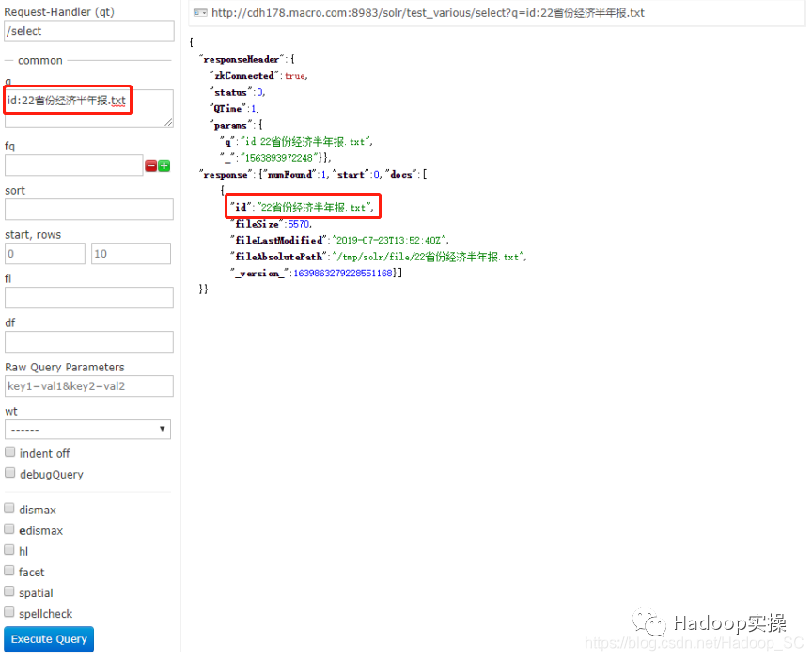Click the rows value field showing 10
This screenshot has width=812, height=660.
(x=131, y=254)
